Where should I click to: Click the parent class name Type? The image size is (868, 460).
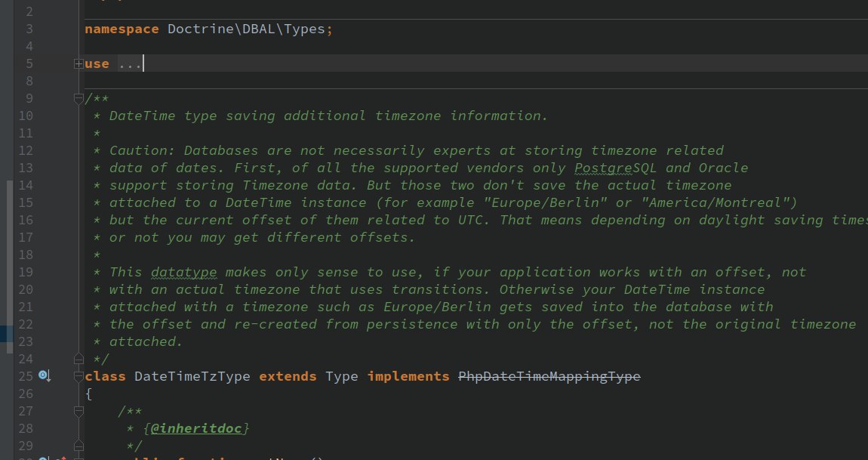pyautogui.click(x=342, y=376)
